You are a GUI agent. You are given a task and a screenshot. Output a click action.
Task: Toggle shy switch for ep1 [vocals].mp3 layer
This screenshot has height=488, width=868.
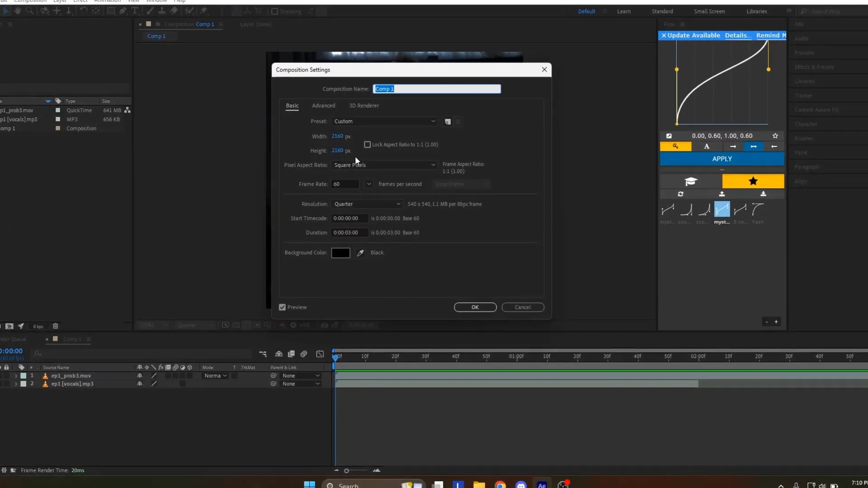pyautogui.click(x=140, y=384)
